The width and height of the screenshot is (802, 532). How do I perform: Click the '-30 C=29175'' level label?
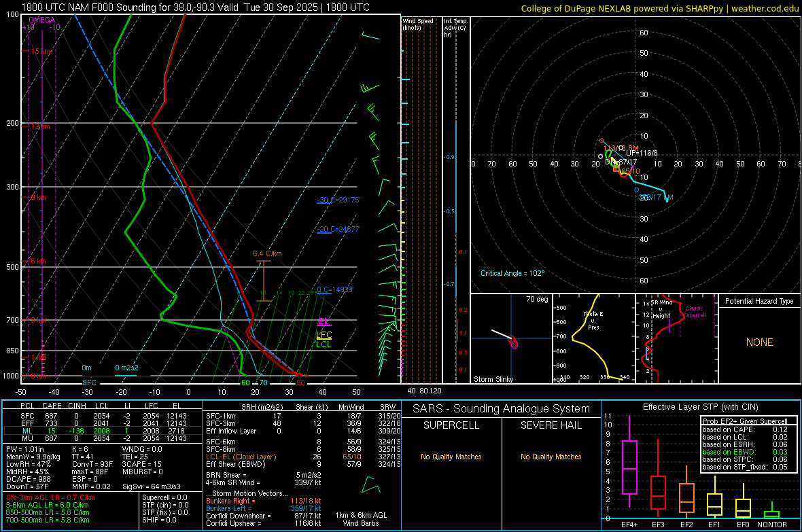338,200
